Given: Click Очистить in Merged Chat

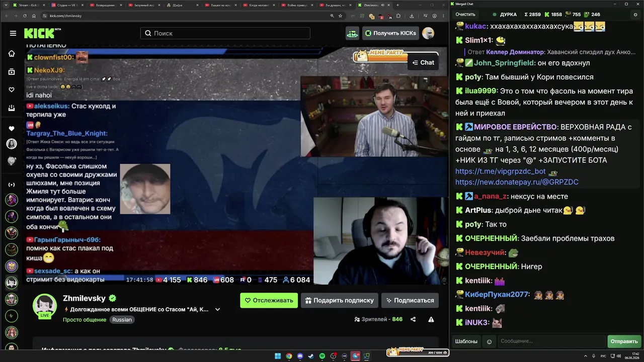Looking at the screenshot, I should pyautogui.click(x=465, y=15).
